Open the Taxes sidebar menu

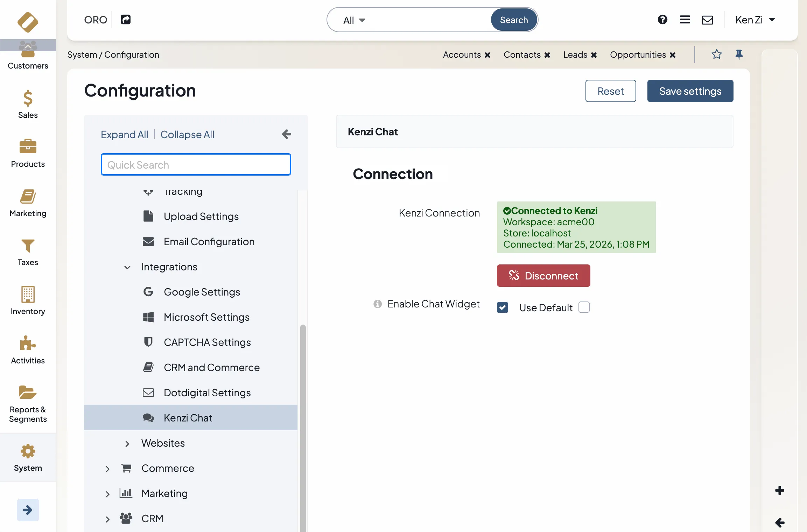(28, 252)
